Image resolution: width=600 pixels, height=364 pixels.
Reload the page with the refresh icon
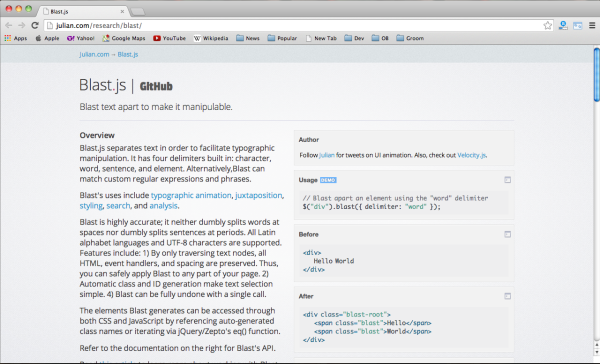35,26
